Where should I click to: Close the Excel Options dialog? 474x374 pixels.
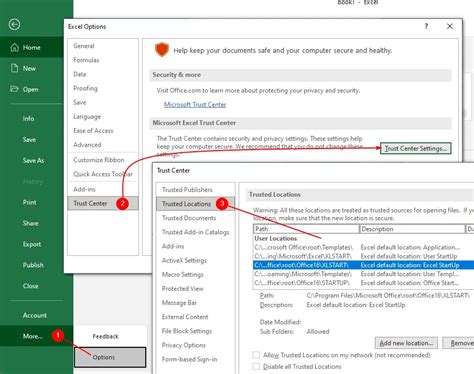[x=450, y=26]
